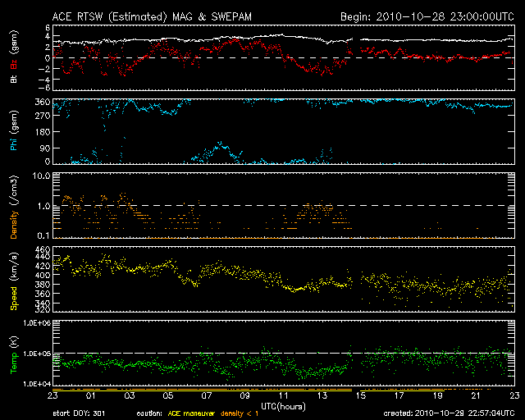Screen dimensions: 525x420
Task: Click the '05' hour label on the time axis
Action: coord(168,396)
